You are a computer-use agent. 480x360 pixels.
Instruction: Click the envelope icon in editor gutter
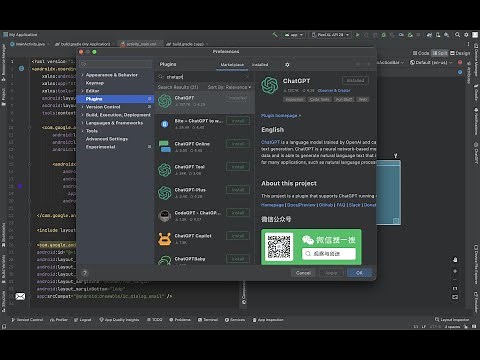coord(20,296)
